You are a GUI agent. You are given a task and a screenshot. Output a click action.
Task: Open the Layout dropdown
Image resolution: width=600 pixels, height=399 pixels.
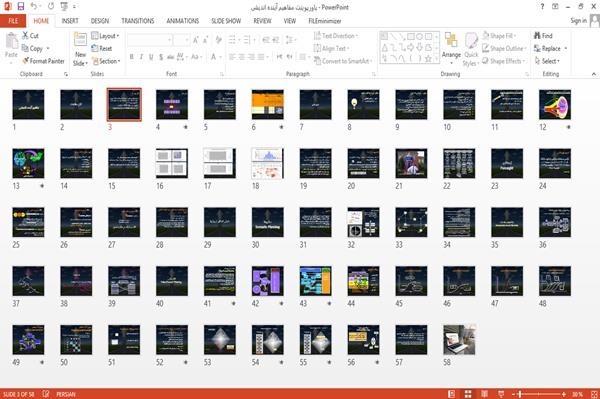click(105, 36)
